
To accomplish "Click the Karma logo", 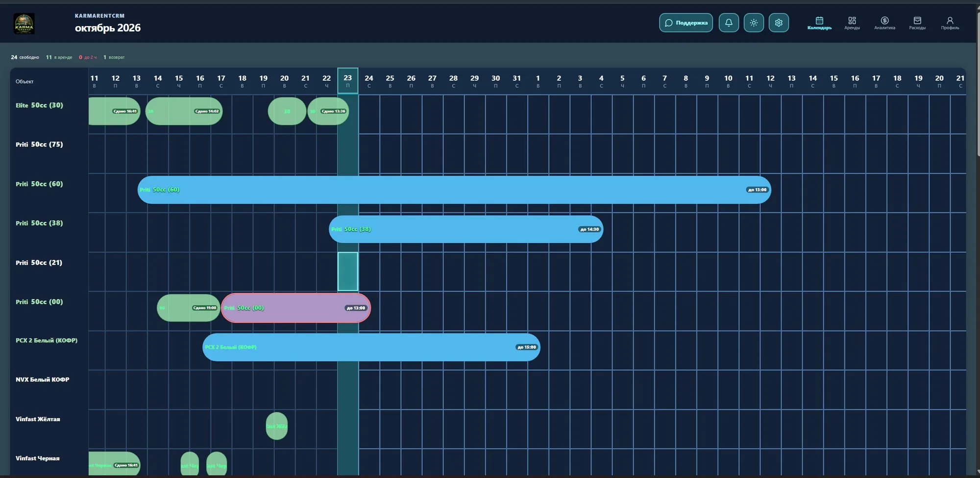I will click(24, 24).
